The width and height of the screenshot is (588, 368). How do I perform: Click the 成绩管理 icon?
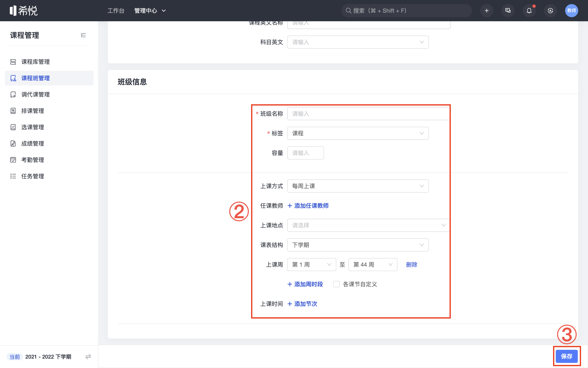[13, 144]
